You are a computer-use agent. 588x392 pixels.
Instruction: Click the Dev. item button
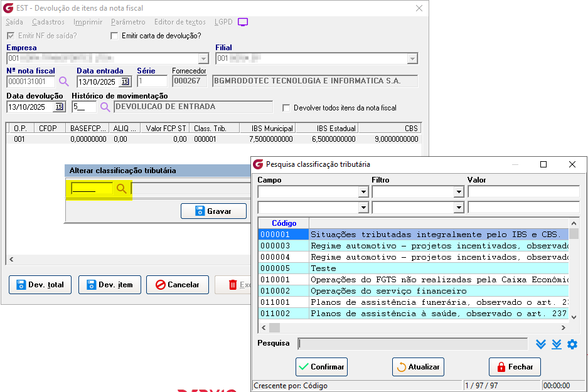point(110,285)
